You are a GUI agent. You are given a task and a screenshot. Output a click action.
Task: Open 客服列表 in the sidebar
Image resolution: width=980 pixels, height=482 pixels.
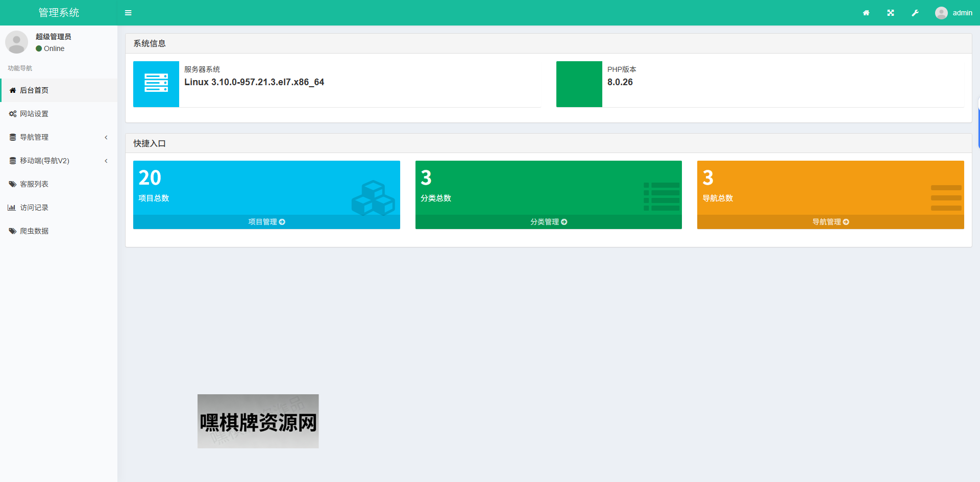coord(34,184)
